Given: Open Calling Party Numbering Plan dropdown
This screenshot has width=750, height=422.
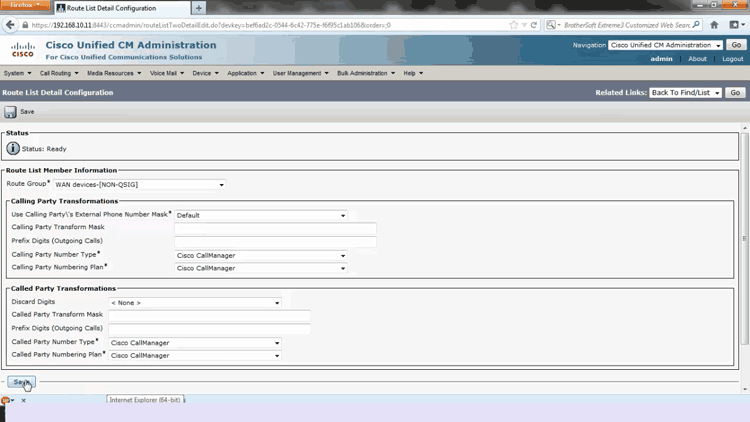Looking at the screenshot, I should click(x=261, y=268).
